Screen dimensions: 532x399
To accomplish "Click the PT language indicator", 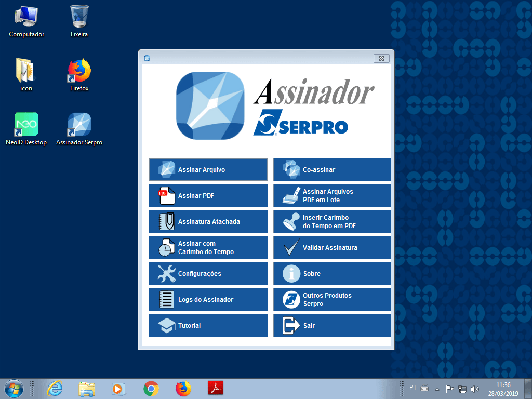I will coord(413,388).
